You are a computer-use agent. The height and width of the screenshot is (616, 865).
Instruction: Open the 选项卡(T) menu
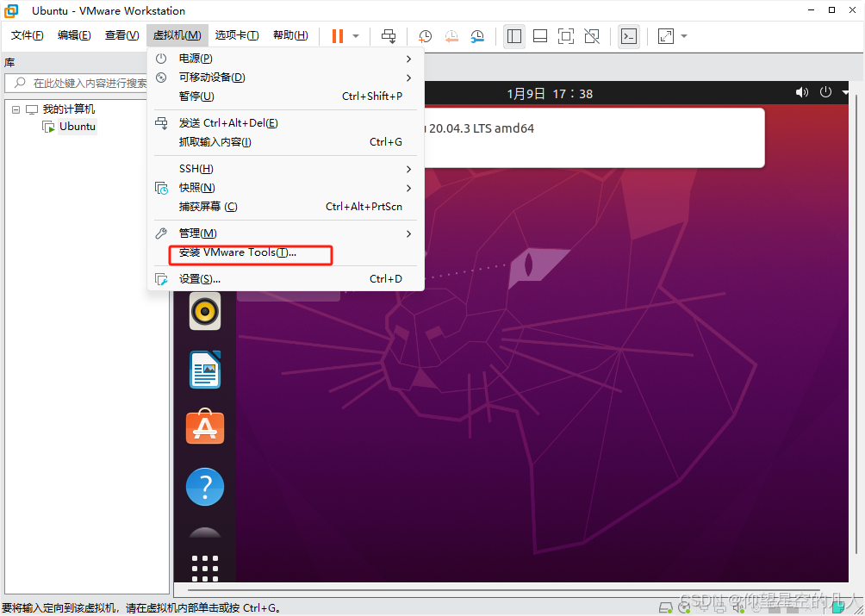coord(237,35)
